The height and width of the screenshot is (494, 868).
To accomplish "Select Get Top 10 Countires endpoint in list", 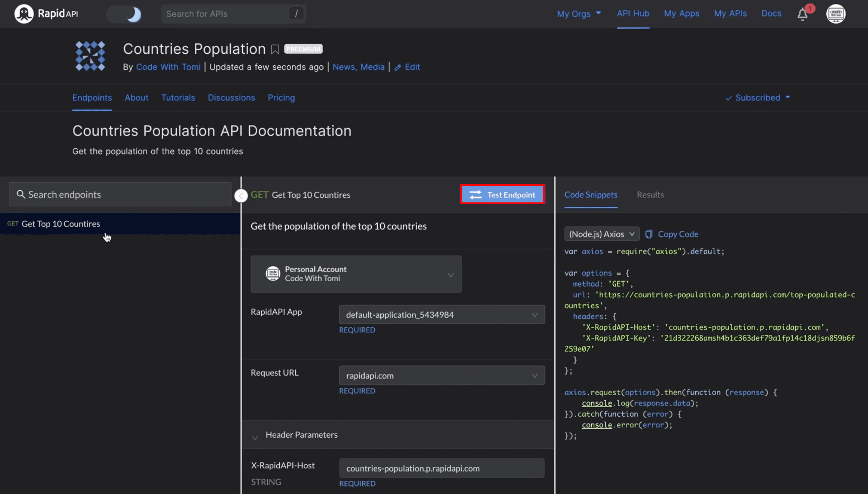I will tap(120, 224).
